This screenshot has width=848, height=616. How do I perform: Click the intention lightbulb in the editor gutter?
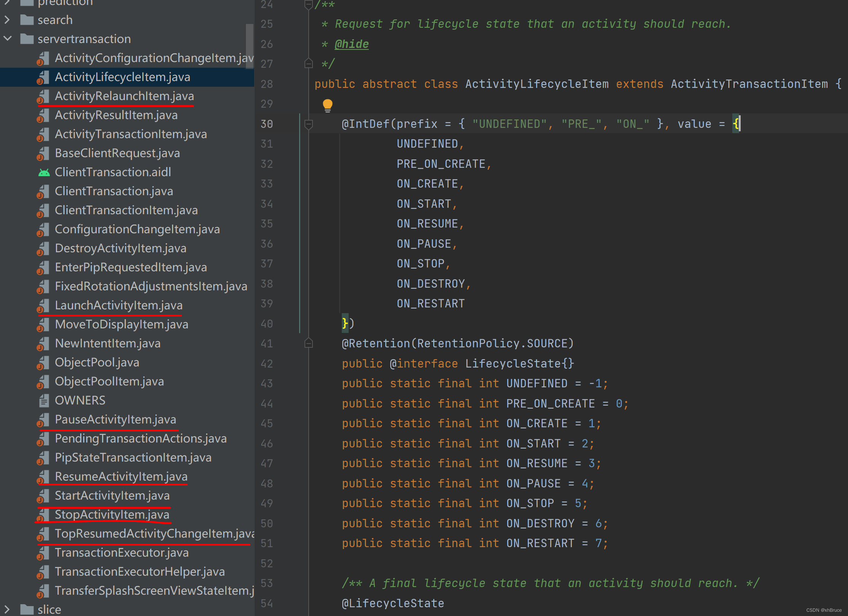[x=328, y=105]
